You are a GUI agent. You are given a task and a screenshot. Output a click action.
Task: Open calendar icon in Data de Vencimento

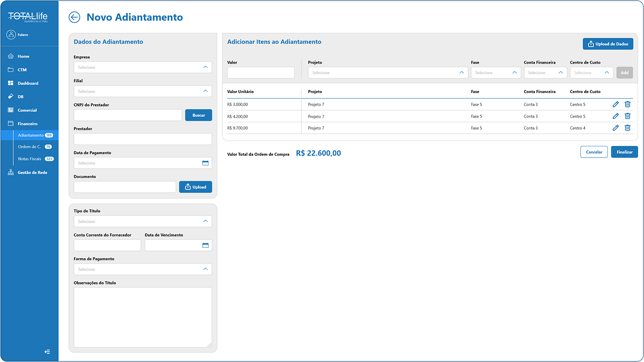coord(205,245)
